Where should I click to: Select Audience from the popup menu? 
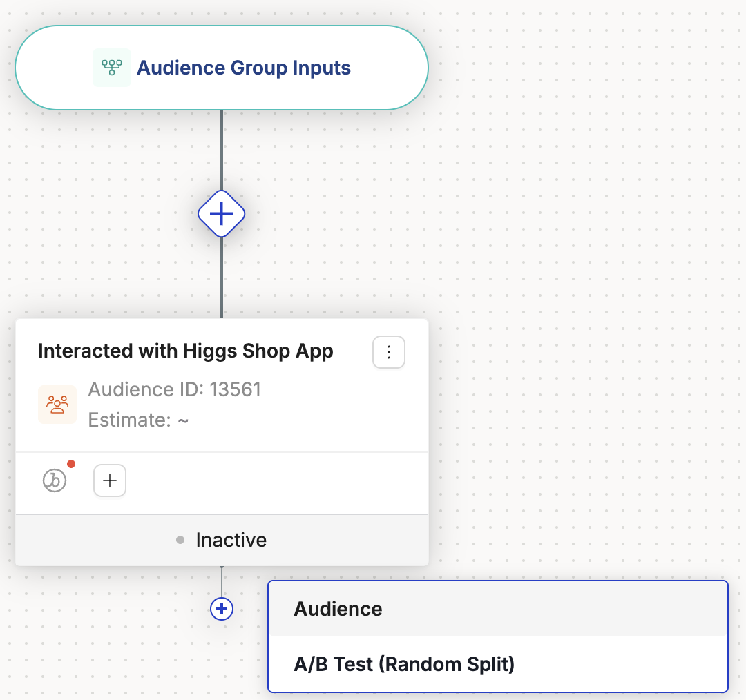pos(498,609)
